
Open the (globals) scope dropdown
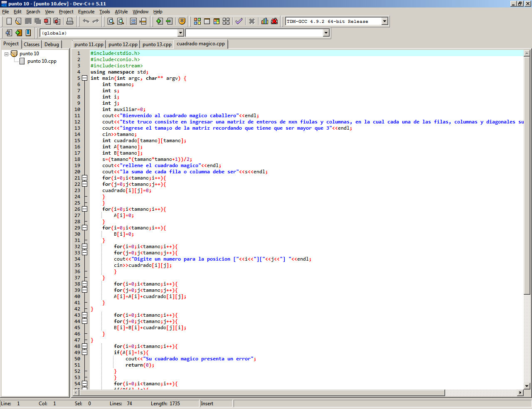[x=180, y=33]
